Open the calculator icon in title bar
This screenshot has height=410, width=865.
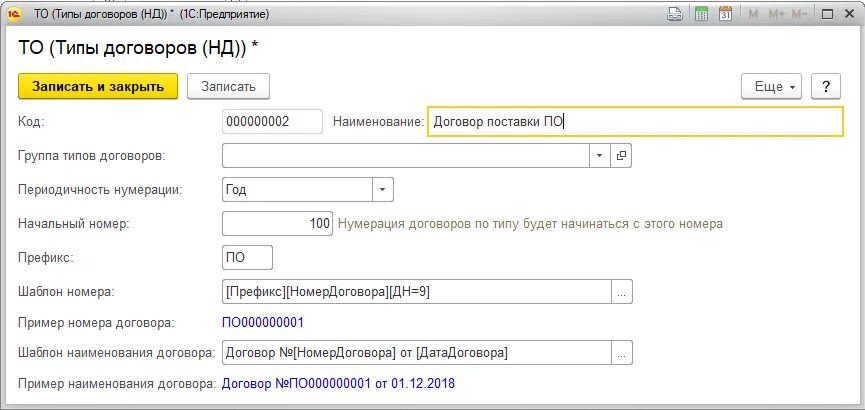pyautogui.click(x=701, y=14)
